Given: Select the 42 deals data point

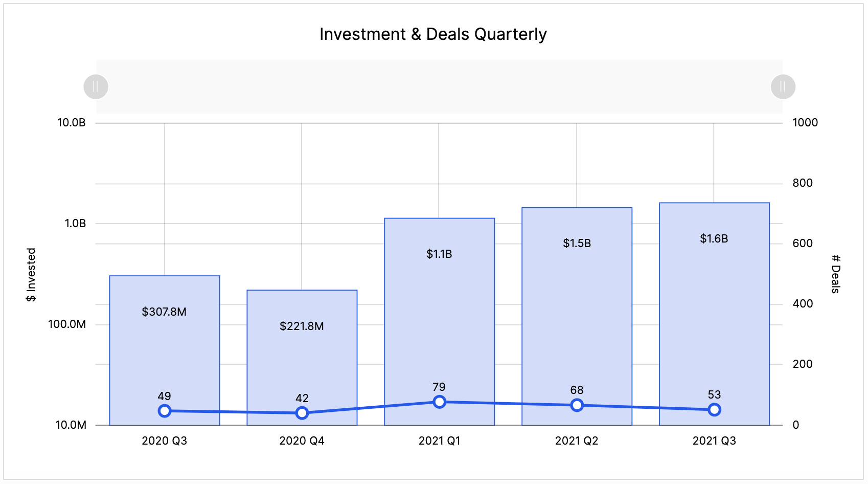Looking at the screenshot, I should pyautogui.click(x=302, y=413).
